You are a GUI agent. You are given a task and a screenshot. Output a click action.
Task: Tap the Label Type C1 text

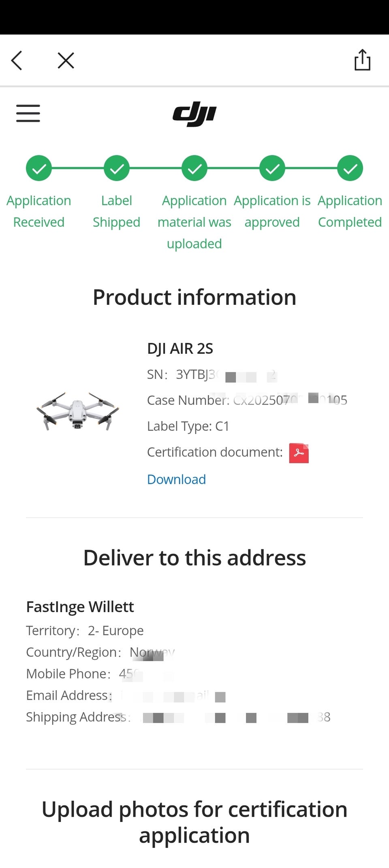(x=188, y=426)
